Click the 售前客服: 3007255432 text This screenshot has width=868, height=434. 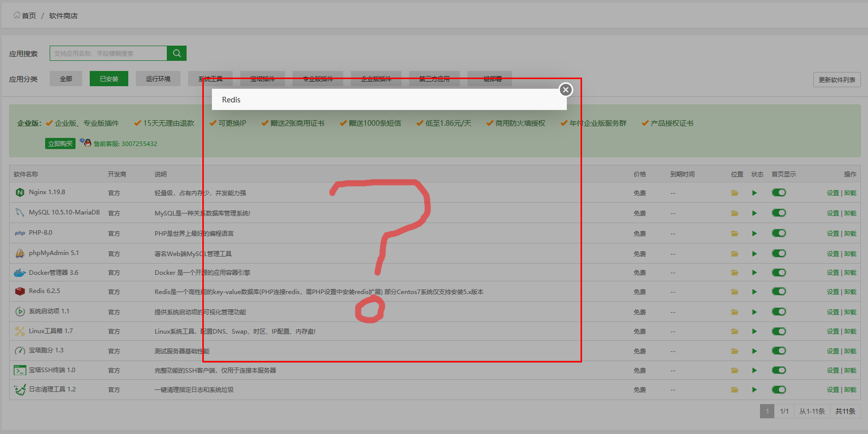125,144
